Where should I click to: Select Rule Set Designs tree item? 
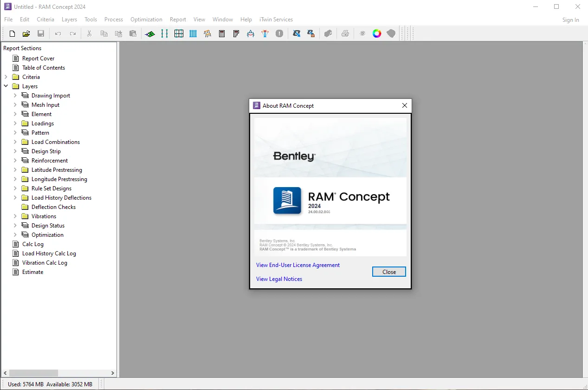point(52,188)
